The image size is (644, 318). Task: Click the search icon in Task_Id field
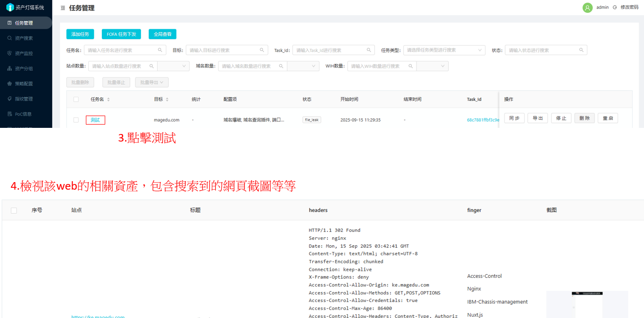(369, 50)
